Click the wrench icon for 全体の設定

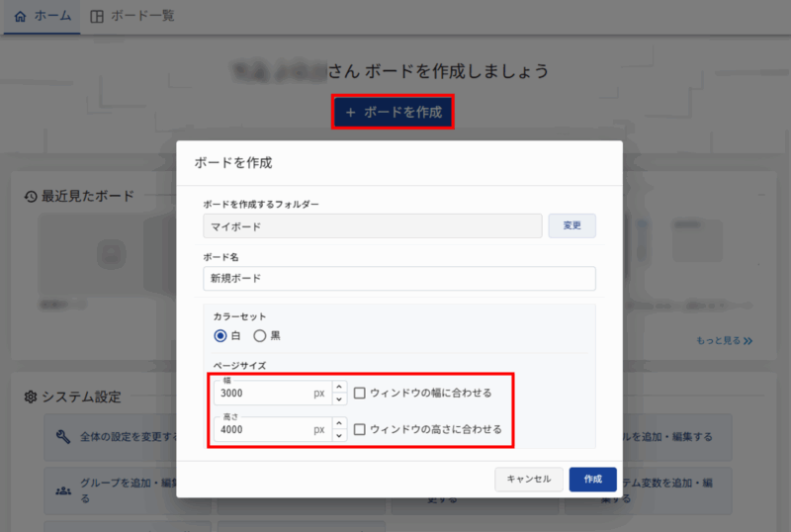[63, 437]
